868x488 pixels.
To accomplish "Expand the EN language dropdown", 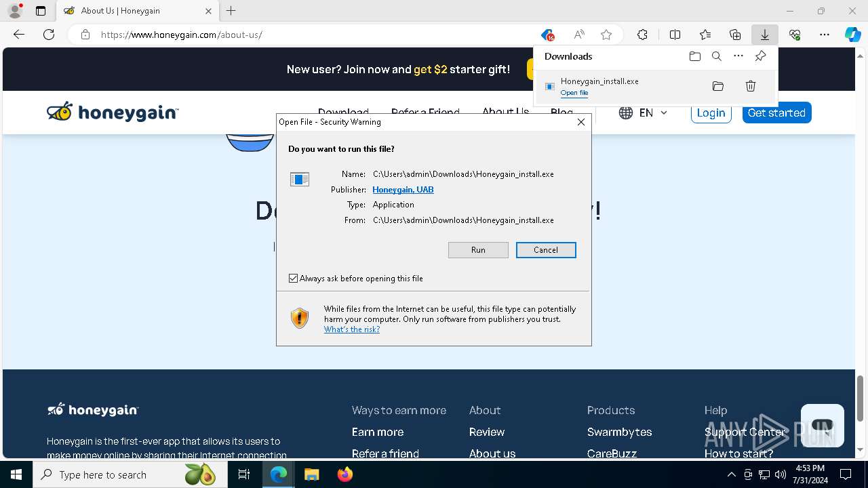I will coord(644,113).
